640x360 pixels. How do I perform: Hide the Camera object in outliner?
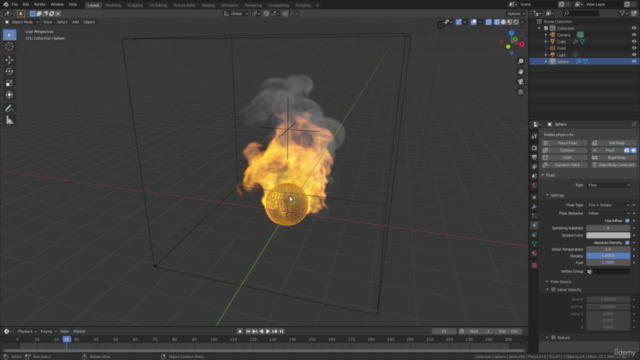(x=634, y=35)
